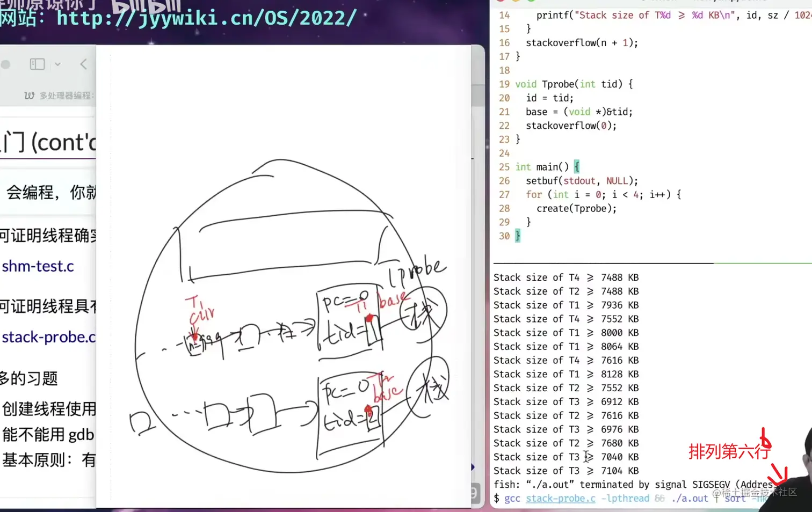Click output 'Stack size of T1 ≥ 8000 KB'
The width and height of the screenshot is (812, 512).
click(x=566, y=333)
